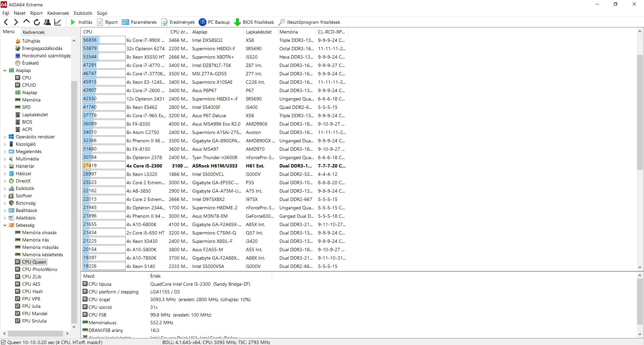Expand the Kiszolgáló tree node
This screenshot has width=644, height=345.
pyautogui.click(x=5, y=144)
